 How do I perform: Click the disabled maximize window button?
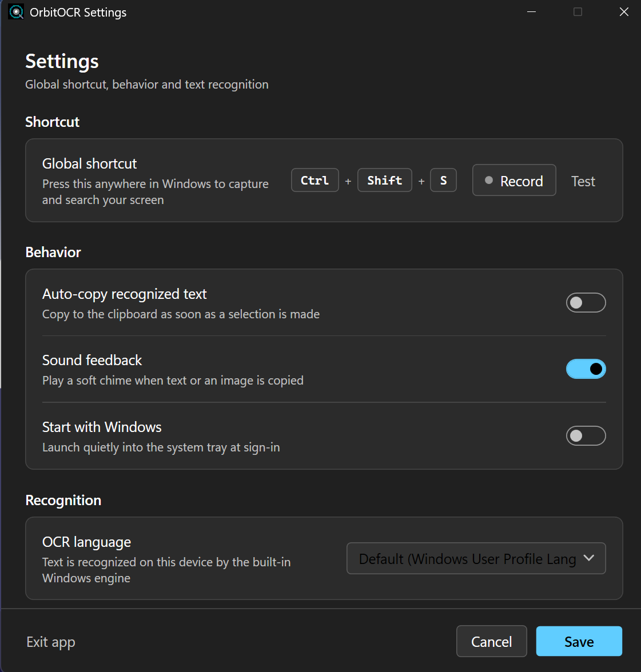pos(578,12)
